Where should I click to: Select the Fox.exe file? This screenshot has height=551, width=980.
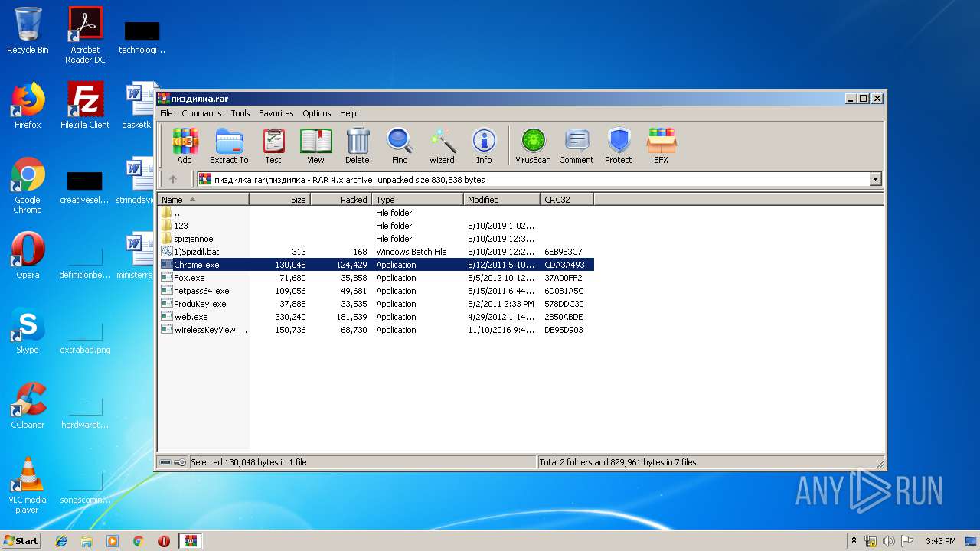pos(376,278)
